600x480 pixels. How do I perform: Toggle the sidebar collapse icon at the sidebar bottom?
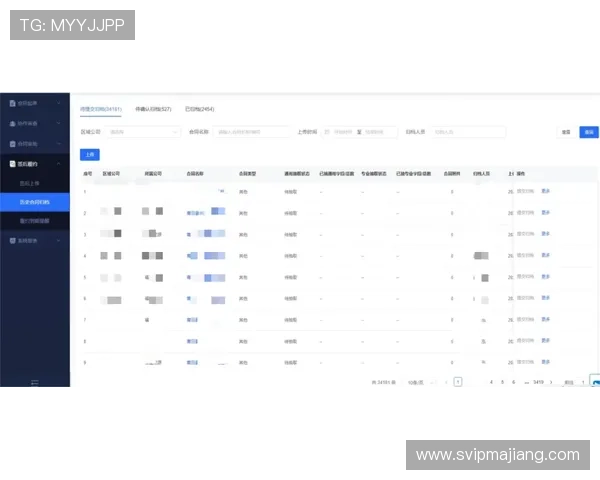click(35, 382)
